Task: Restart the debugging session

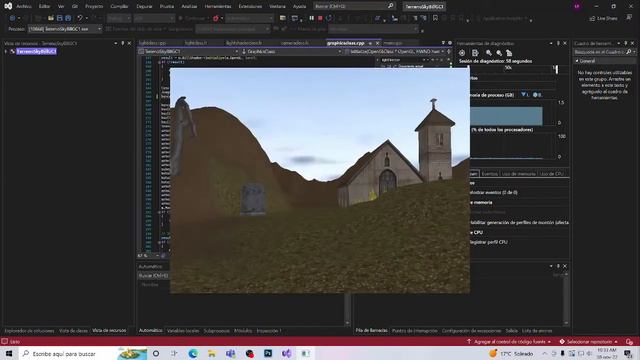Action: point(329,18)
